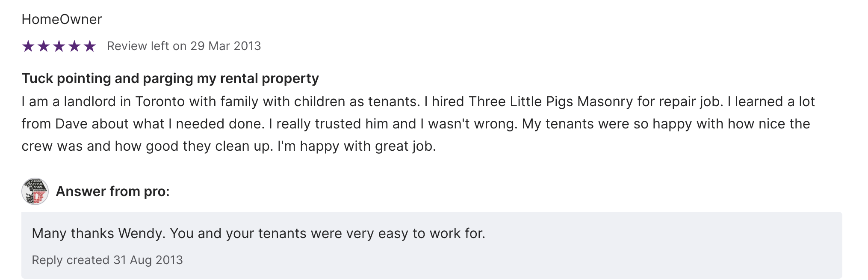Click the 'Answer from pro:' heading
The width and height of the screenshot is (868, 280).
pyautogui.click(x=113, y=191)
